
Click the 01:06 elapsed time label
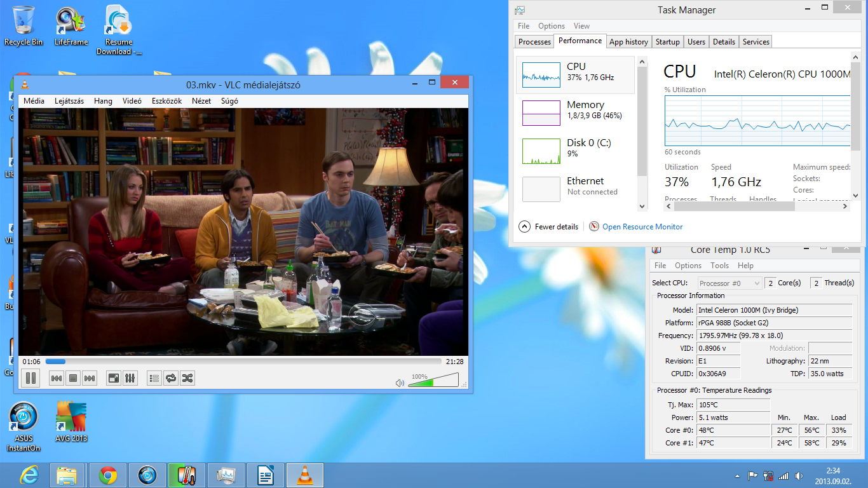(32, 362)
